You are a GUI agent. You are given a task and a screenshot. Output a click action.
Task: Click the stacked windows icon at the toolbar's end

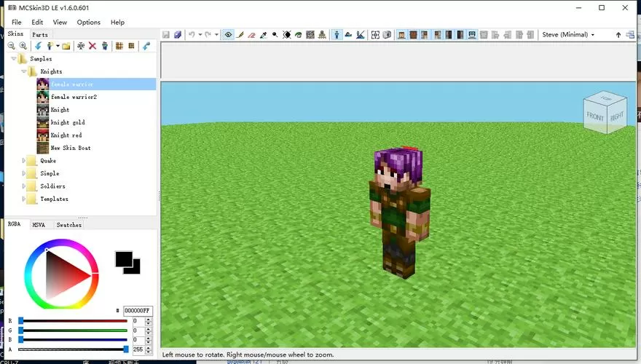pos(630,35)
